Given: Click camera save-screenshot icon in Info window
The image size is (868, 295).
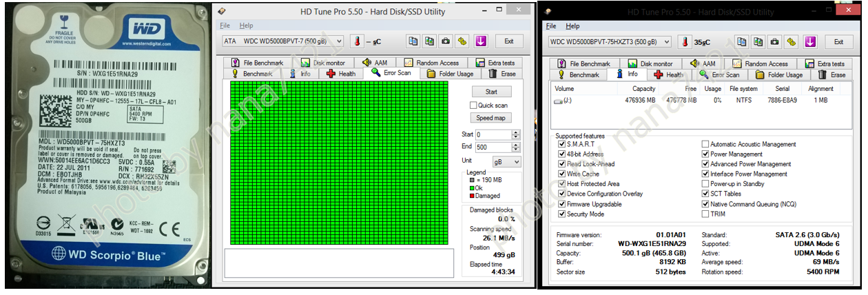Looking at the screenshot, I should coord(774,41).
